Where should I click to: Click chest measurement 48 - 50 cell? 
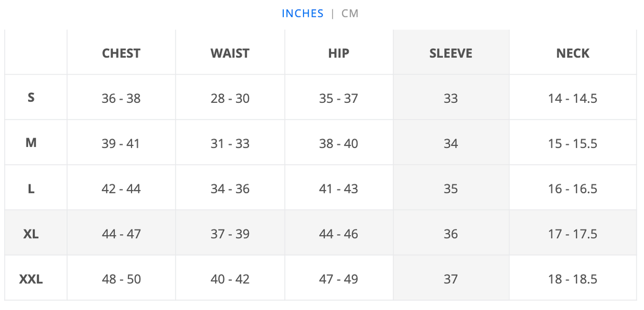tap(121, 279)
